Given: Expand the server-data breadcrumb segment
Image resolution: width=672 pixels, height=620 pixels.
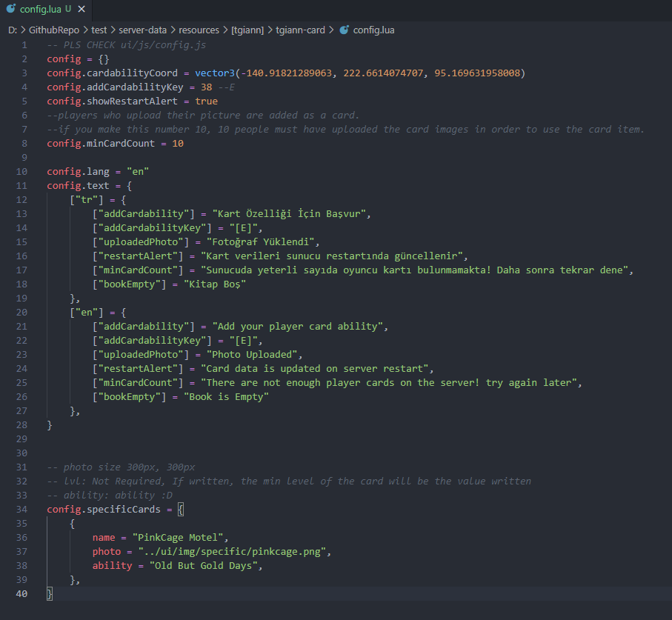Looking at the screenshot, I should tap(143, 30).
